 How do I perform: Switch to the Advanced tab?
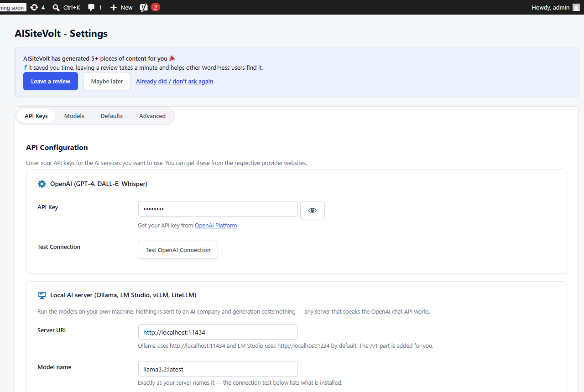point(152,116)
